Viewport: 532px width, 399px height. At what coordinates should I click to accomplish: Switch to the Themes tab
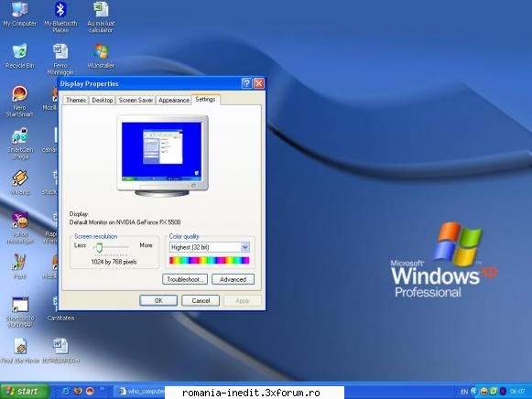click(76, 100)
